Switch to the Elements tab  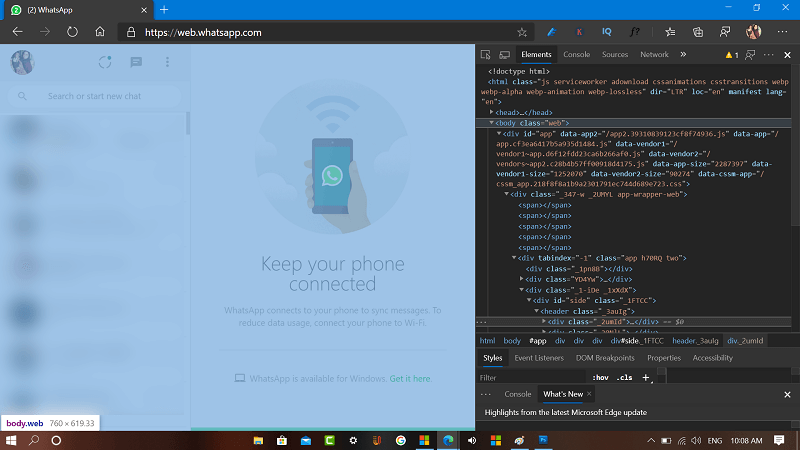[536, 55]
